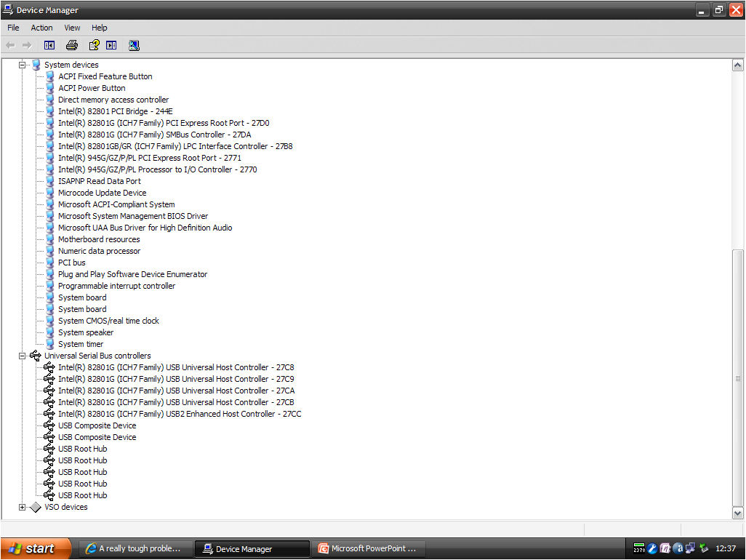Open the File menu
The height and width of the screenshot is (560, 746).
(x=13, y=28)
